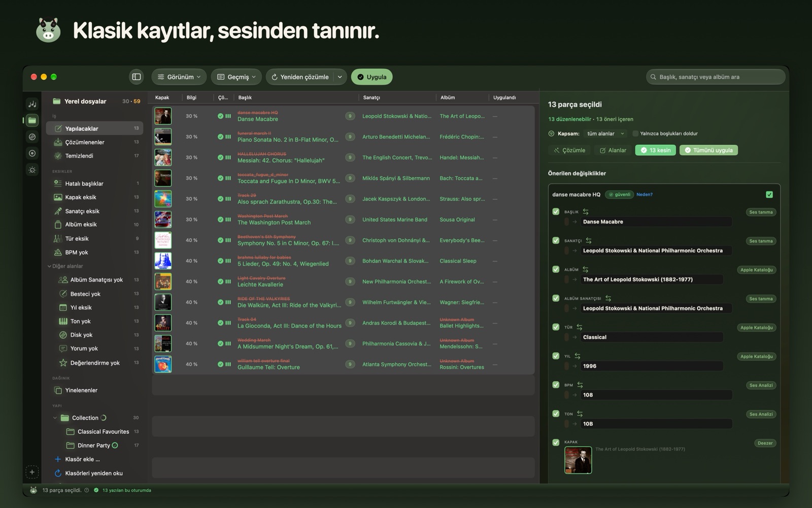812x508 pixels.
Task: Select Yapılacaklar in sidebar
Action: pos(94,129)
